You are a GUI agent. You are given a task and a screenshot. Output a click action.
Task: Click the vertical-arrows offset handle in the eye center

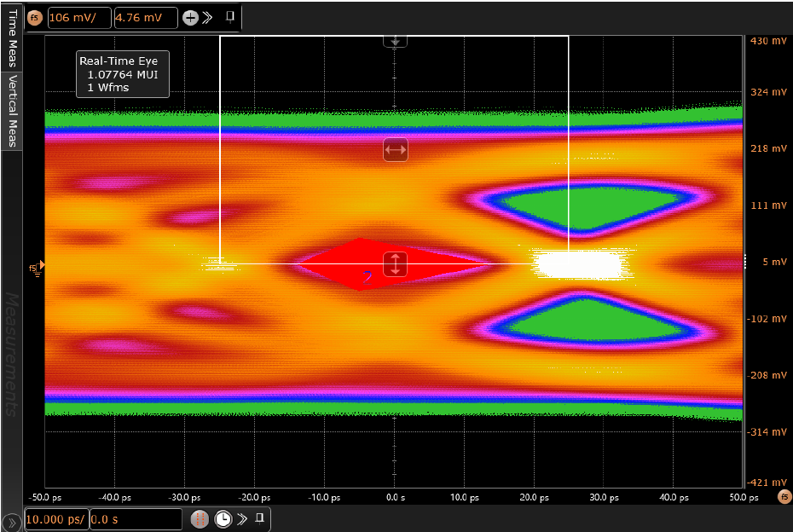coord(394,265)
